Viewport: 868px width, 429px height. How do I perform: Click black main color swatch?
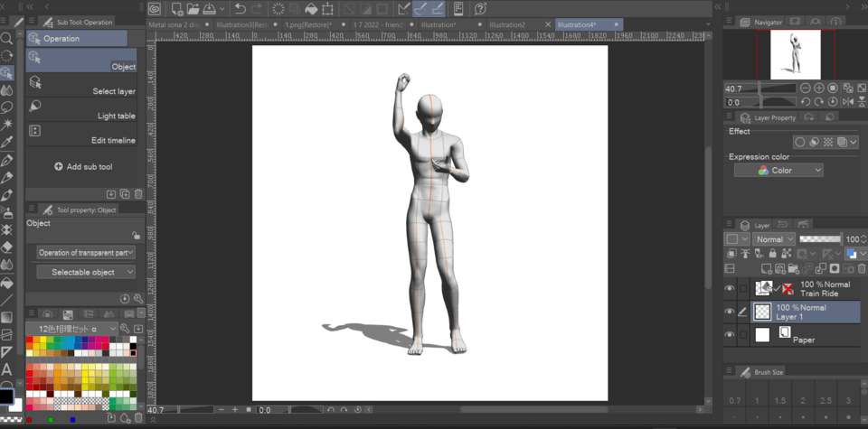click(6, 396)
